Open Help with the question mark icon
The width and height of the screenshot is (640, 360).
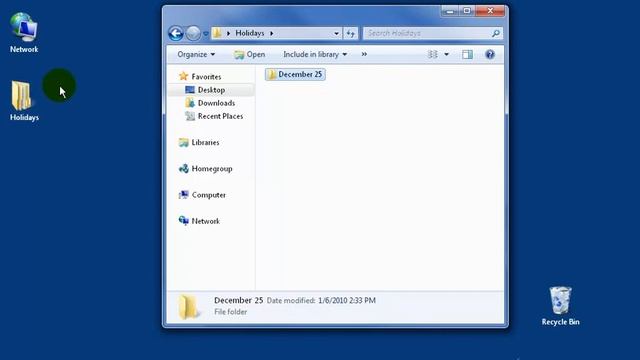pyautogui.click(x=490, y=54)
